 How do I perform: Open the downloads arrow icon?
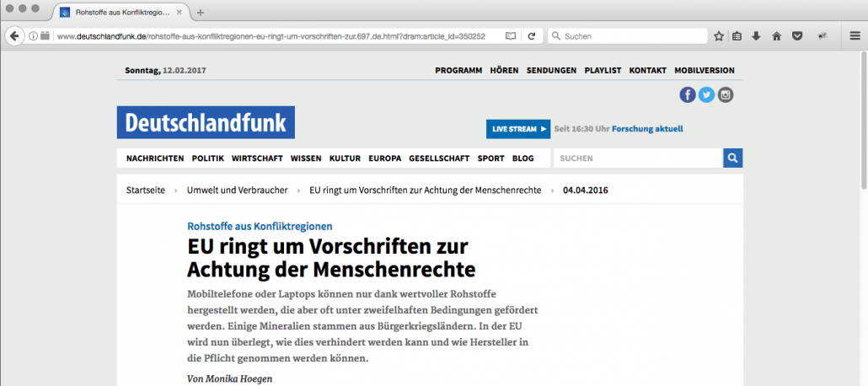[756, 36]
